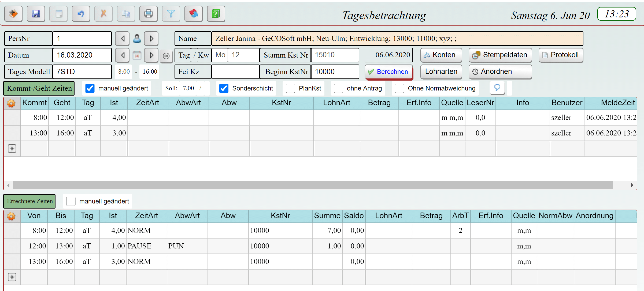The height and width of the screenshot is (291, 644).
Task: Click the horizontal scrollbar of Kommt-/Geht table
Action: click(313, 185)
